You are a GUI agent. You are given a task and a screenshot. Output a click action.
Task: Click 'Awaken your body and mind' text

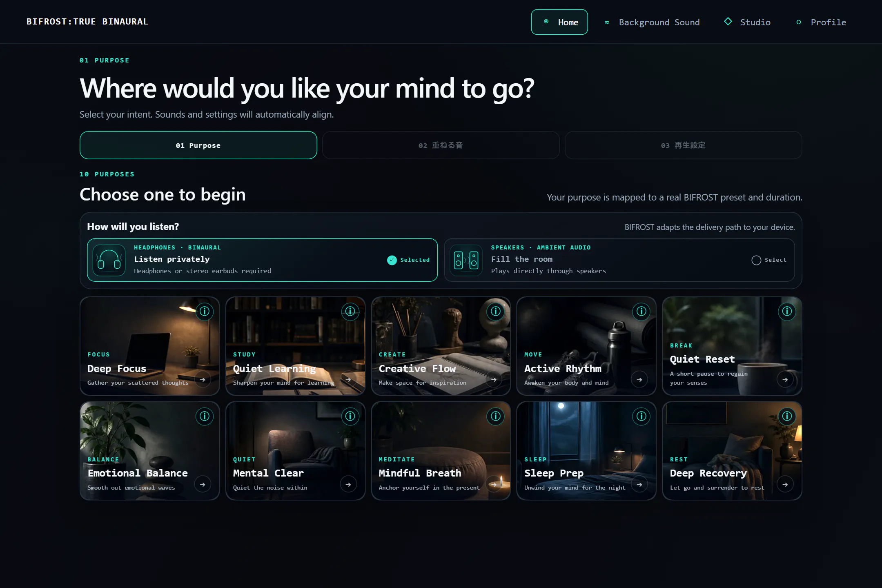[566, 383]
